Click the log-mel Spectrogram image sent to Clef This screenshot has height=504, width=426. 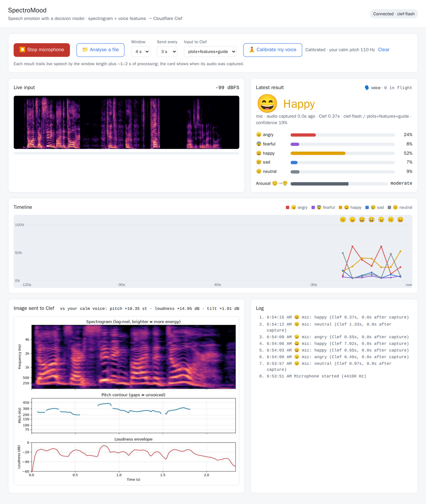(134, 357)
